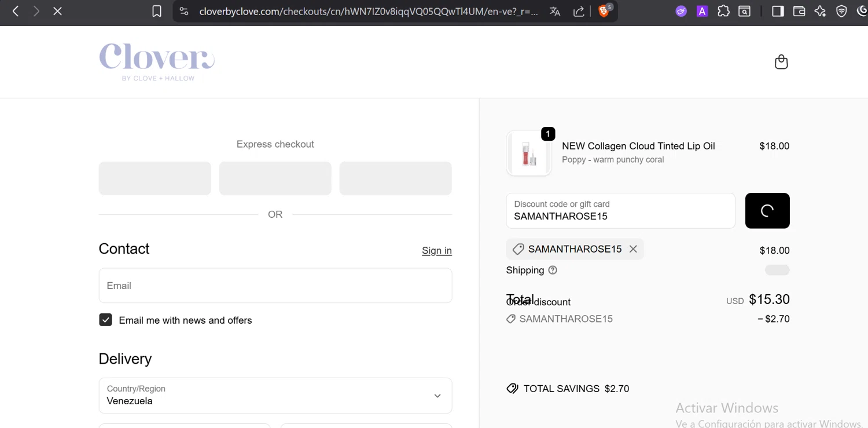Viewport: 868px width, 428px height.
Task: Open Leo AI sparkle icon
Action: coord(820,11)
